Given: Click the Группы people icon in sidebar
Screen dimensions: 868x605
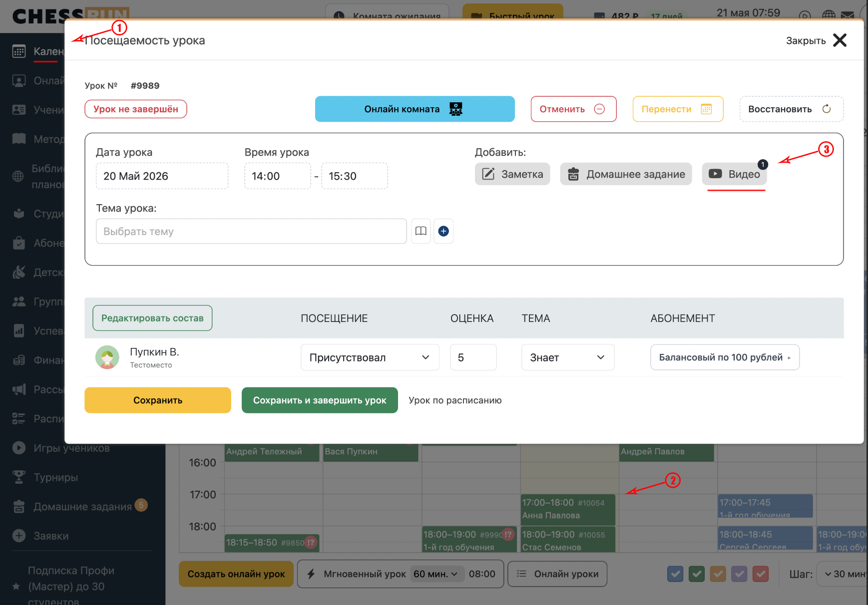Looking at the screenshot, I should (x=19, y=301).
